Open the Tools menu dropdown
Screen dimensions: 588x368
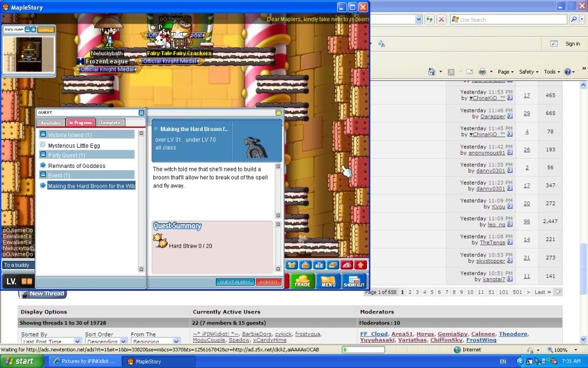click(552, 72)
